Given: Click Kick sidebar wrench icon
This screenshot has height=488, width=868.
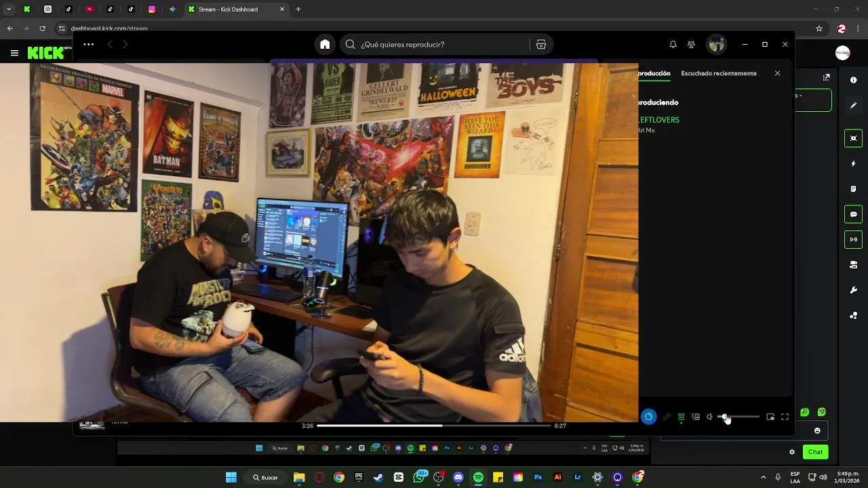Looking at the screenshot, I should pos(853,290).
